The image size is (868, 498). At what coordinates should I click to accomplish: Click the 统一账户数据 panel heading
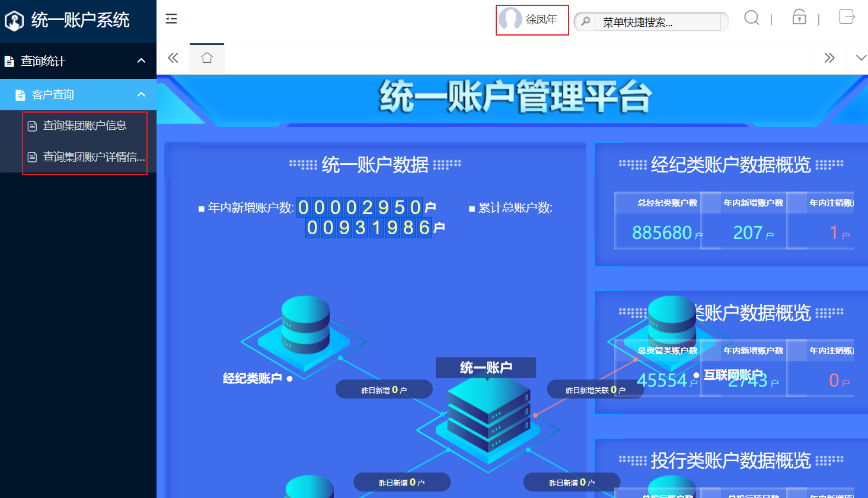coord(375,164)
